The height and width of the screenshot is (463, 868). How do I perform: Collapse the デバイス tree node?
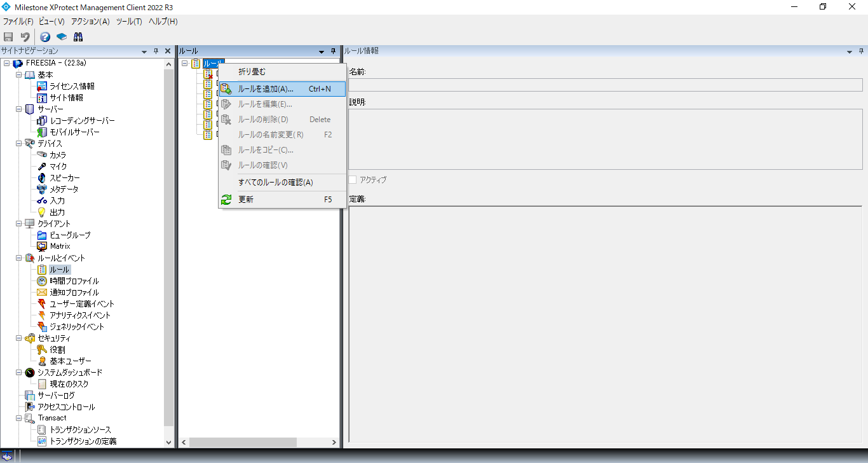[x=19, y=144]
